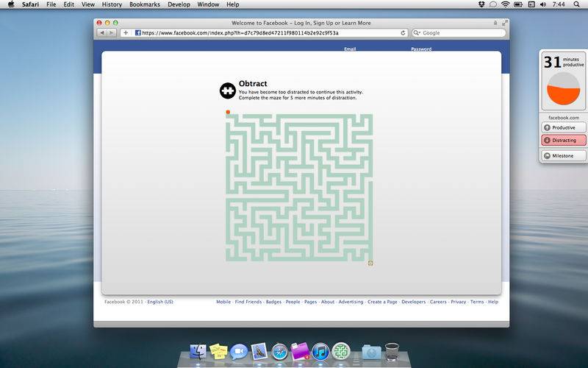Click the About footer link

[x=328, y=302]
